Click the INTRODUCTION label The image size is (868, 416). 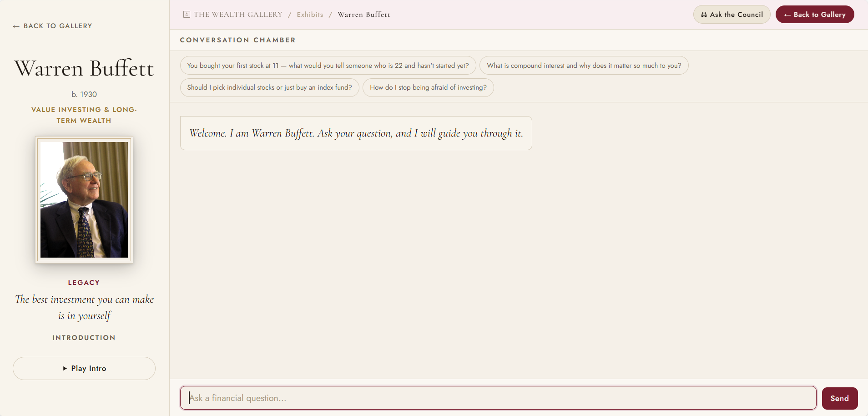[84, 338]
